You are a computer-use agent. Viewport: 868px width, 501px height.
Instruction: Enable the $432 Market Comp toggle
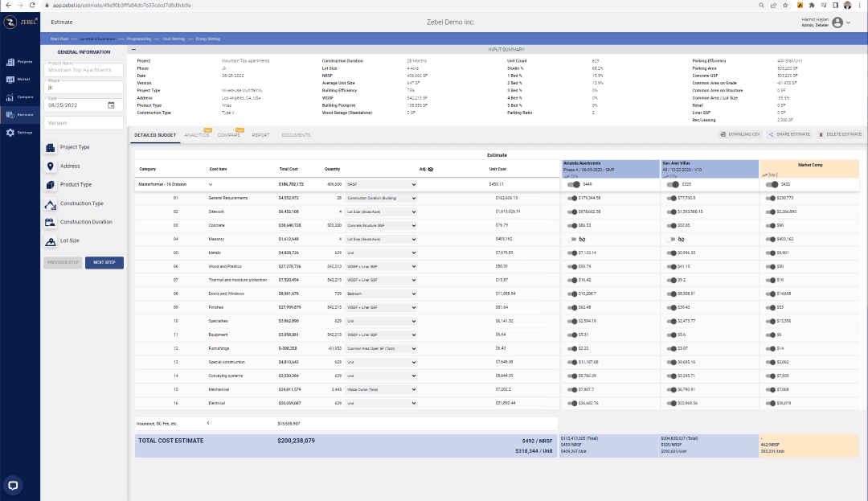pos(774,184)
